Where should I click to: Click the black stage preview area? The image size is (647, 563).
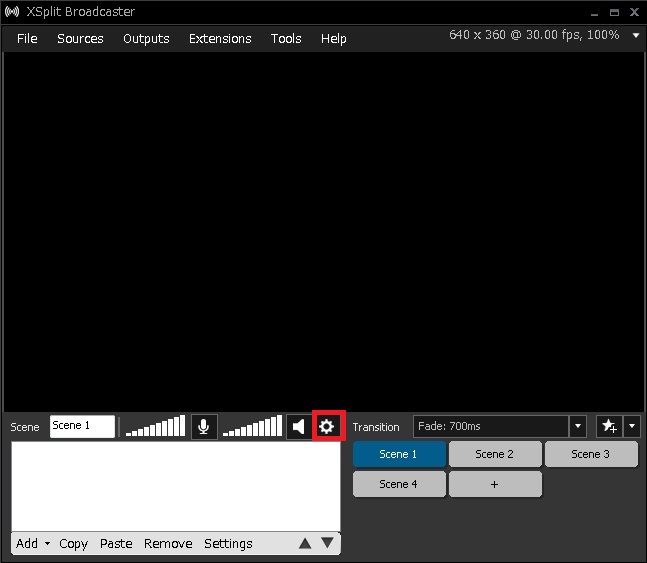(324, 232)
